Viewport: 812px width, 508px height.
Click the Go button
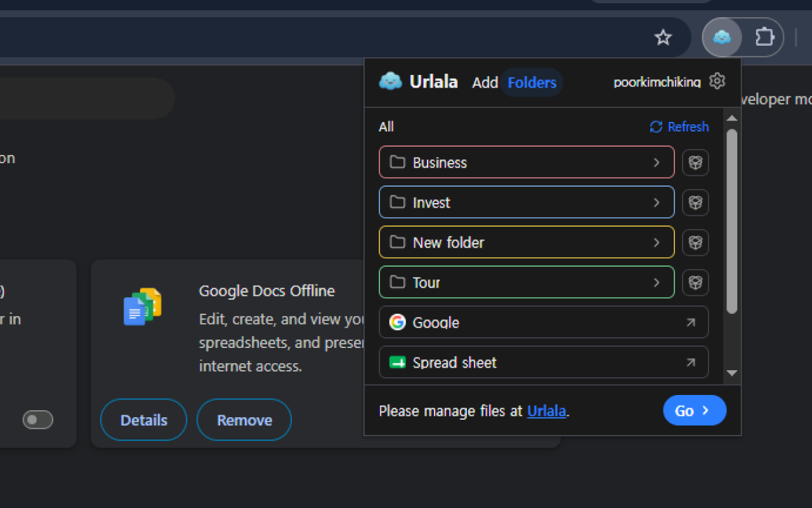click(x=695, y=410)
